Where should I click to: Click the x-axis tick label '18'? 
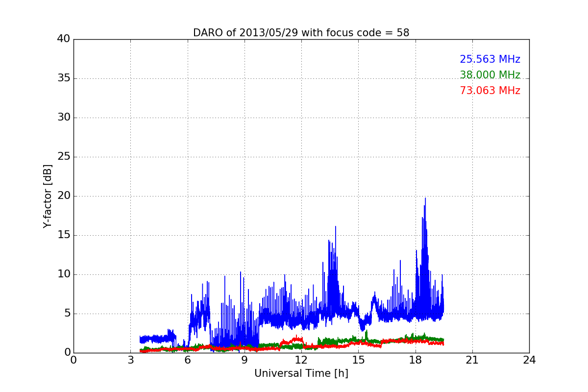415,360
